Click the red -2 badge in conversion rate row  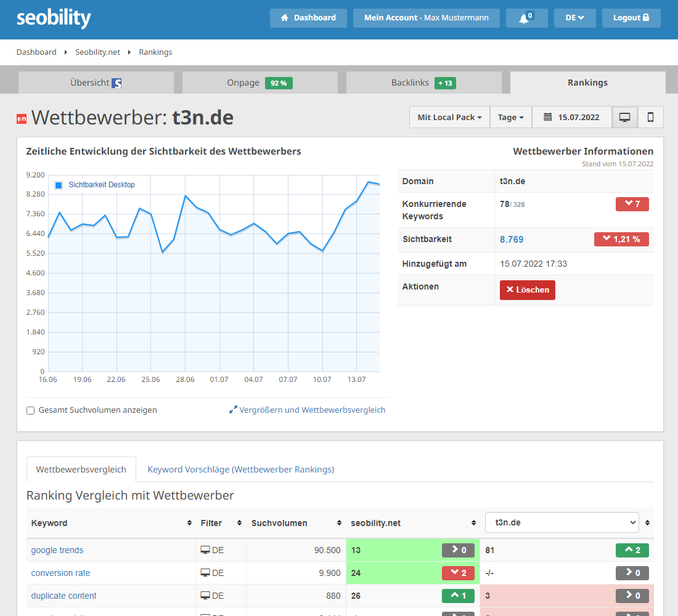pyautogui.click(x=458, y=573)
